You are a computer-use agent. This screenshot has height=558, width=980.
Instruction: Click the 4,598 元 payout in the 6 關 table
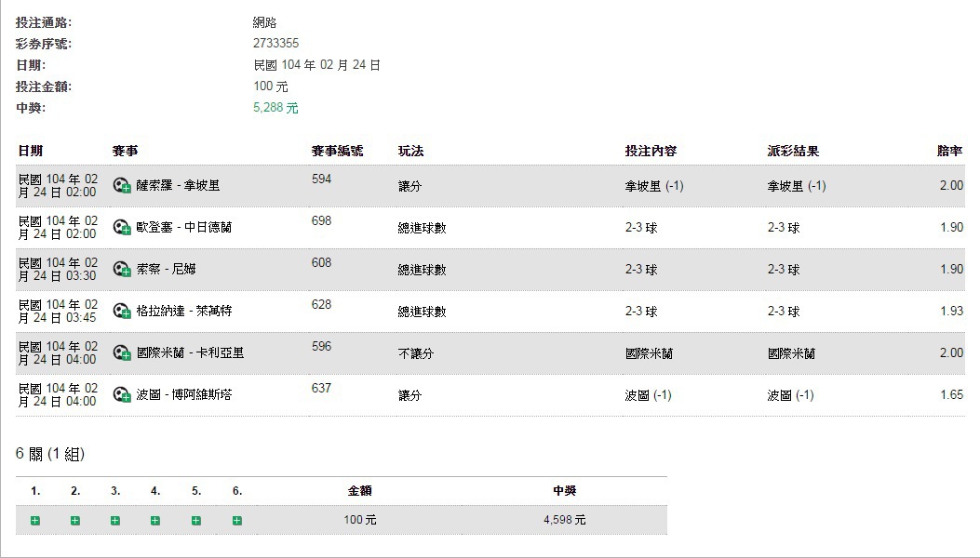coord(565,521)
